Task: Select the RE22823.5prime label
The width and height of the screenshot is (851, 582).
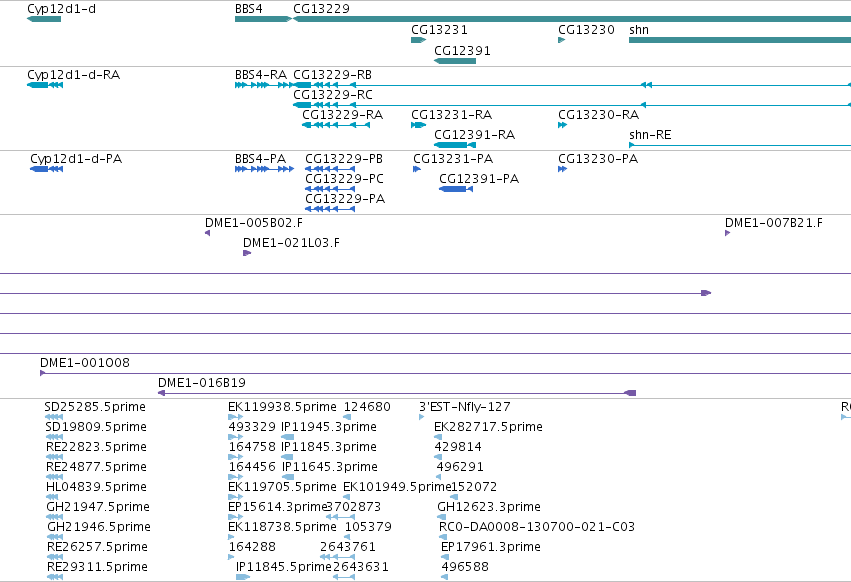Action: click(x=96, y=447)
